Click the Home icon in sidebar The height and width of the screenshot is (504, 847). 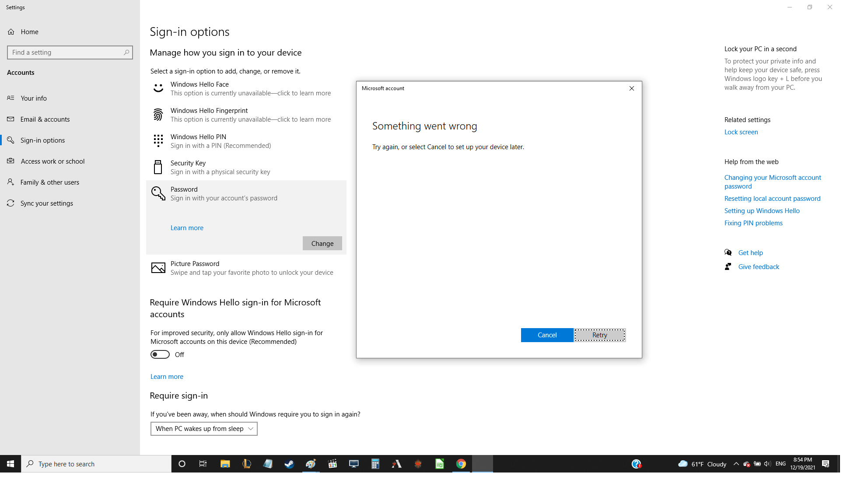[11, 32]
